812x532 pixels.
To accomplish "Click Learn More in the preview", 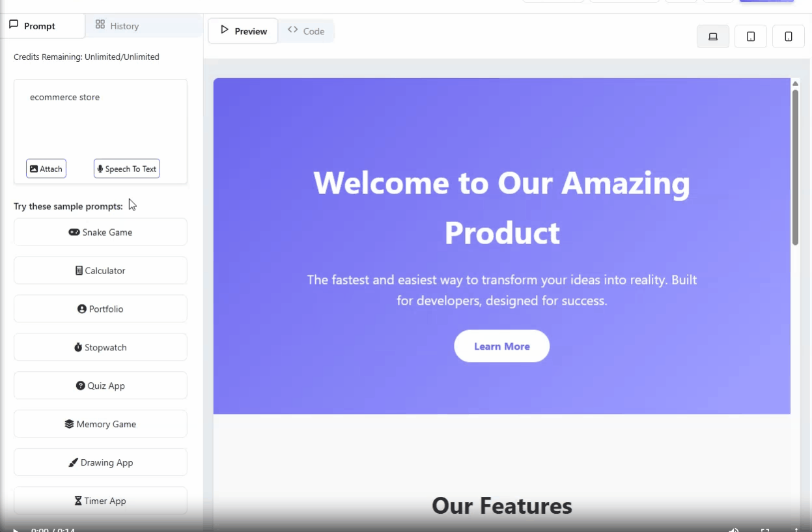I will [501, 346].
